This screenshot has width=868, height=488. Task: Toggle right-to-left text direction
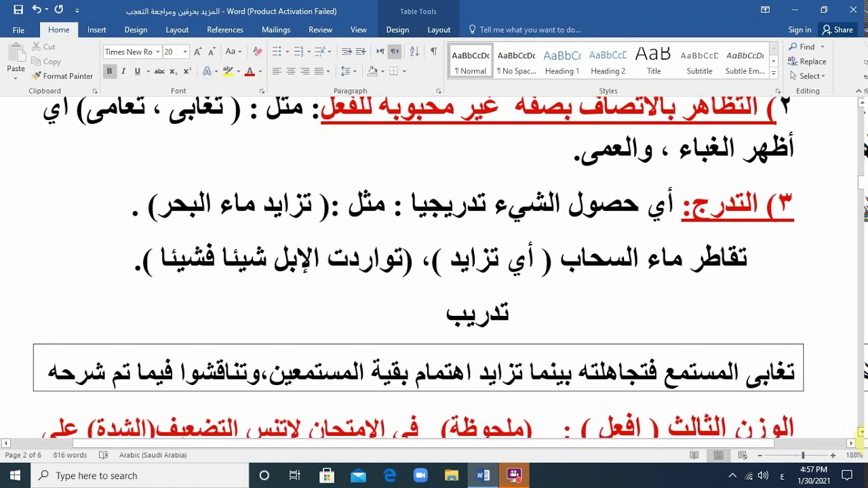click(395, 52)
